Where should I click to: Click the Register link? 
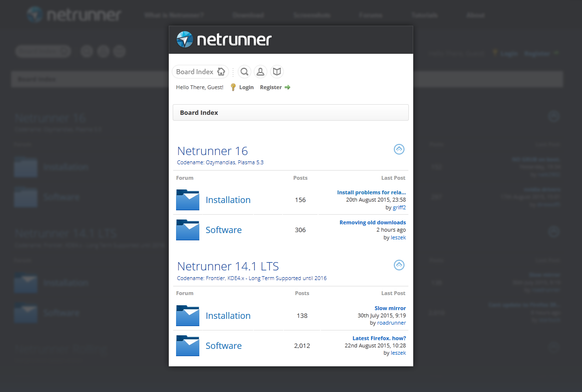271,87
